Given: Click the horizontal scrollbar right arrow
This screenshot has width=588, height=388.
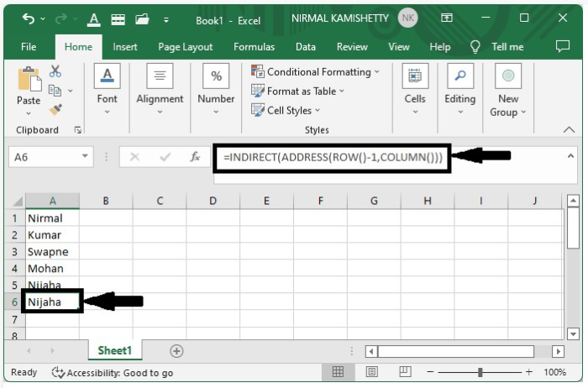Looking at the screenshot, I should [558, 351].
